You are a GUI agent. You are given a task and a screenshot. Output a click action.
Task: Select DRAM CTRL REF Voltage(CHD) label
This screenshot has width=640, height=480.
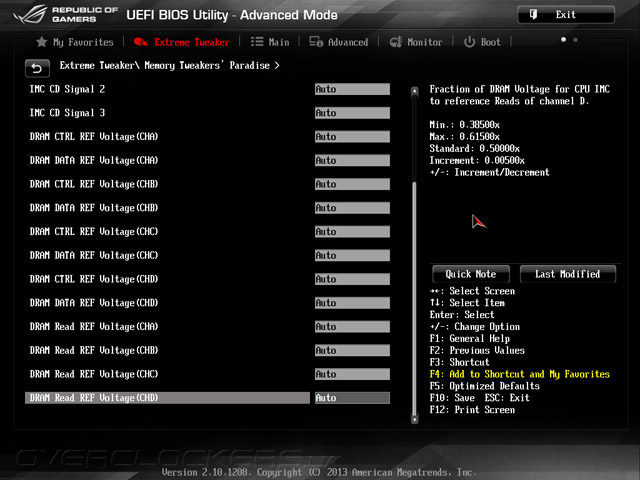click(x=94, y=279)
